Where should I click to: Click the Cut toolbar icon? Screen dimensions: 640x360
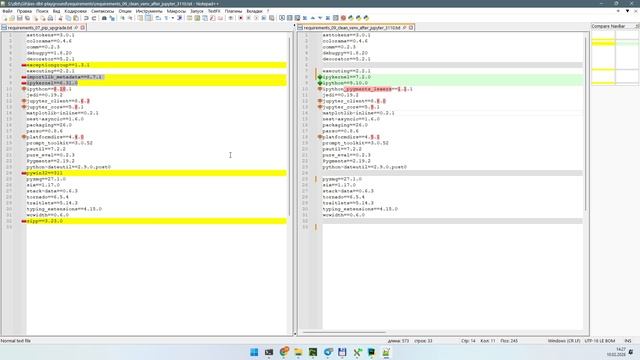(x=60, y=18)
